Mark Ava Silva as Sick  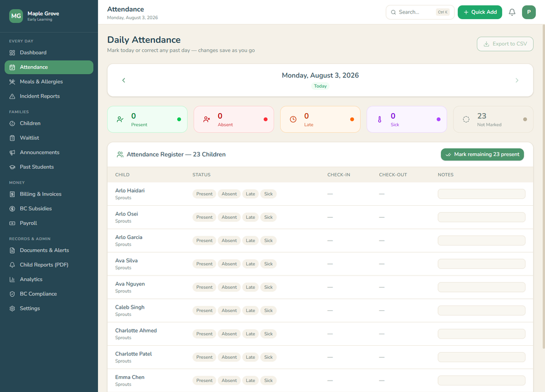click(268, 264)
